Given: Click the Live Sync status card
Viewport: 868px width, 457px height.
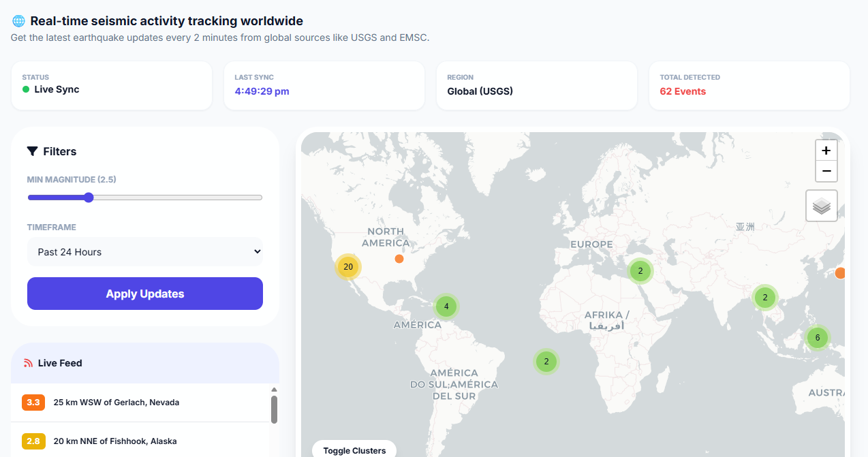Looking at the screenshot, I should coord(112,85).
